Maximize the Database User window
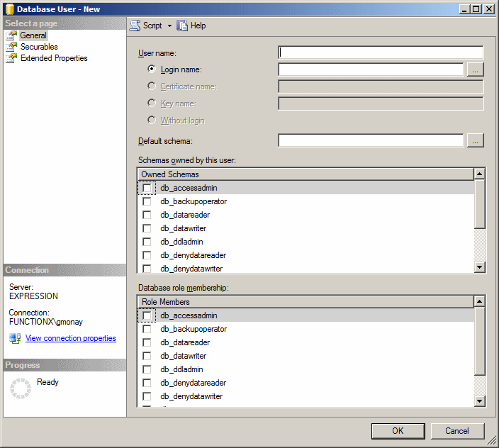Screen dimensions: 499x448 (x=476, y=9)
